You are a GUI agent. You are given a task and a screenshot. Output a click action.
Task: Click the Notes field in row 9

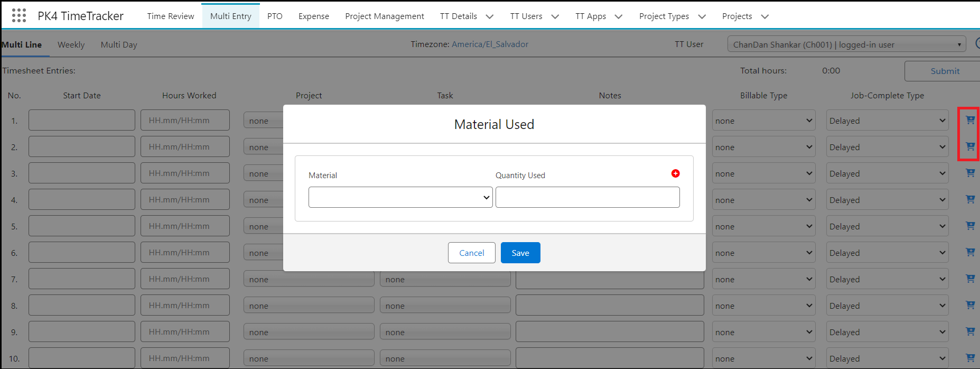pyautogui.click(x=610, y=331)
